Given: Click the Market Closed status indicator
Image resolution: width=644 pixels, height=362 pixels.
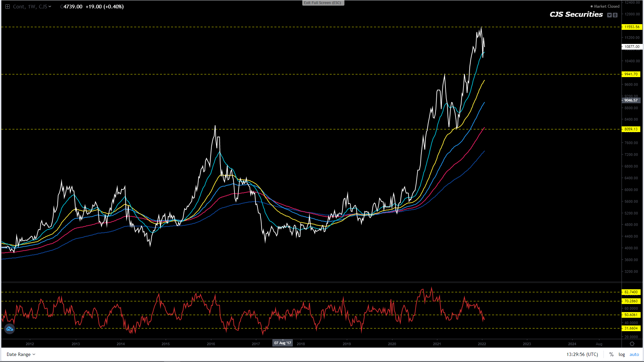Looking at the screenshot, I should tap(605, 6).
